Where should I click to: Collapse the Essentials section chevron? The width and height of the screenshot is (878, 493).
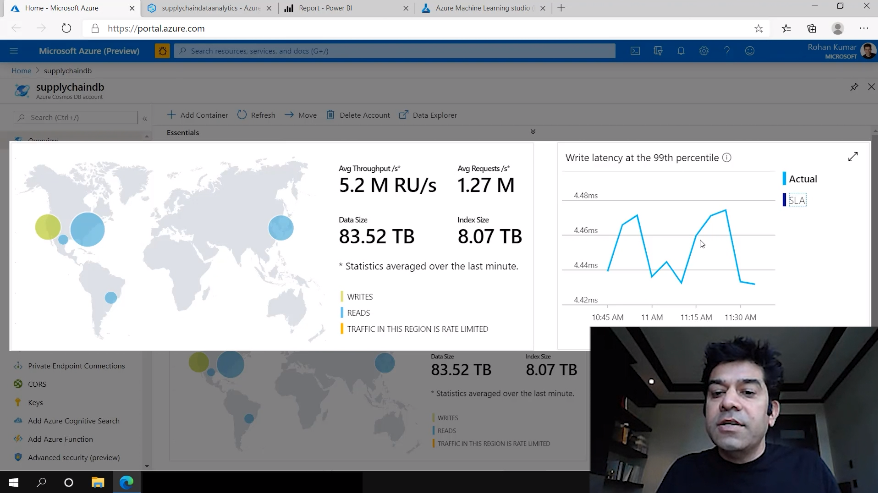pos(532,132)
